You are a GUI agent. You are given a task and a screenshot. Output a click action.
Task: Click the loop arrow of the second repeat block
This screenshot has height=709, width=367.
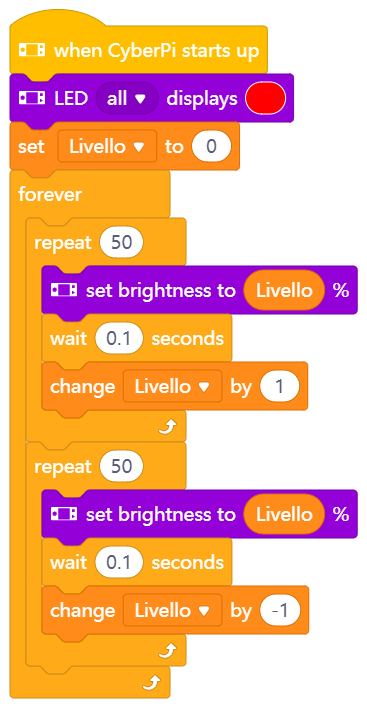point(168,652)
